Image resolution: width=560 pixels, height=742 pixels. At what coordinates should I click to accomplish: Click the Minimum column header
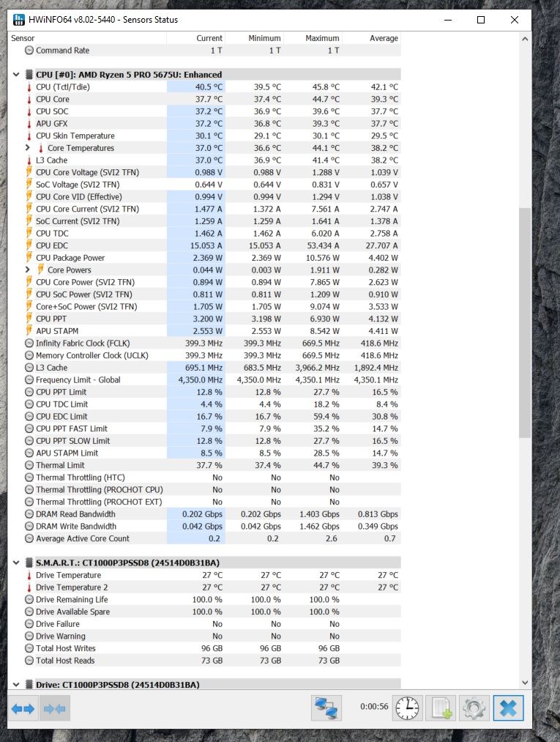pos(254,38)
